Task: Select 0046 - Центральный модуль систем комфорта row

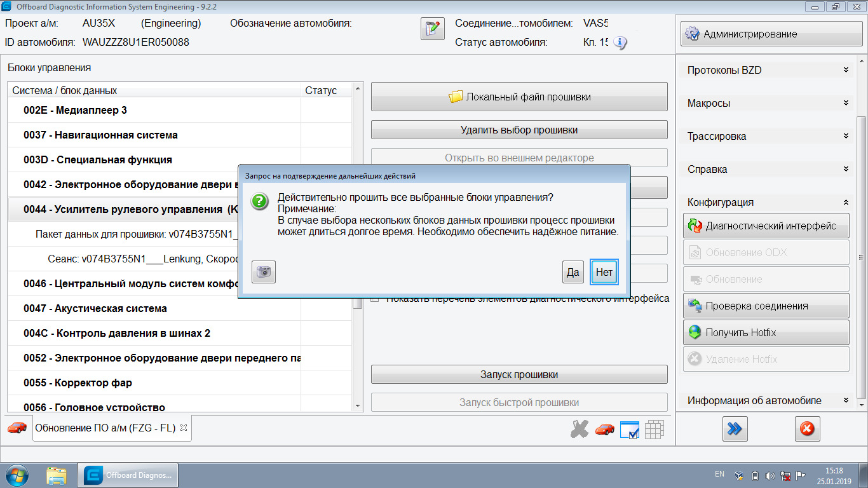Action: [123, 283]
